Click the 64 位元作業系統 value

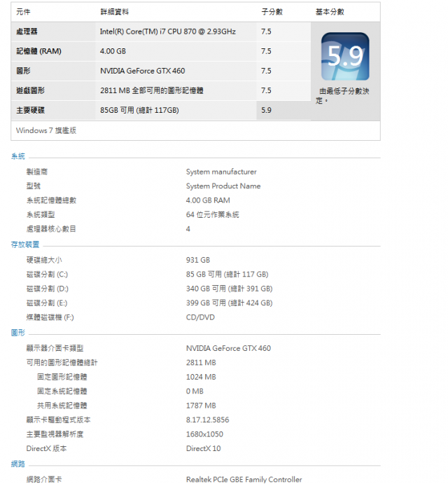[213, 215]
